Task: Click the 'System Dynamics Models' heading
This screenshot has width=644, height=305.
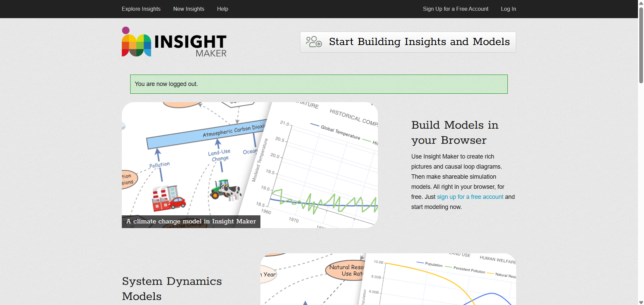Action: click(x=172, y=289)
